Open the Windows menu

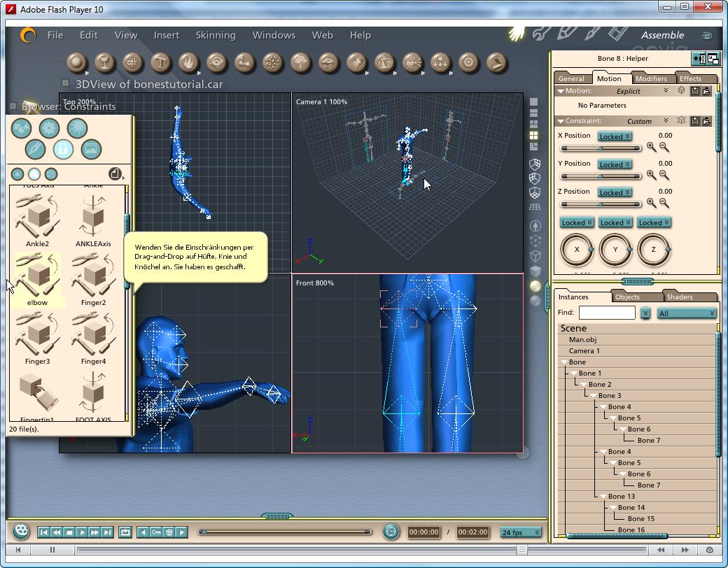[274, 35]
